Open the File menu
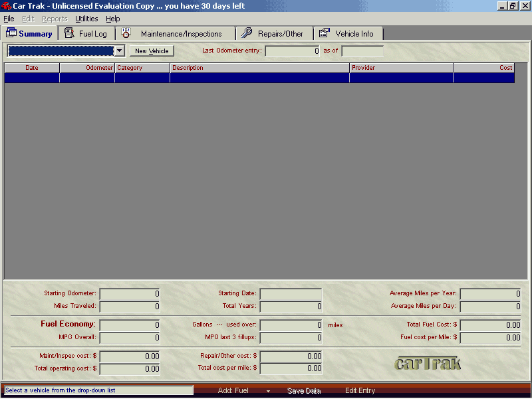This screenshot has width=532, height=399. [9, 19]
